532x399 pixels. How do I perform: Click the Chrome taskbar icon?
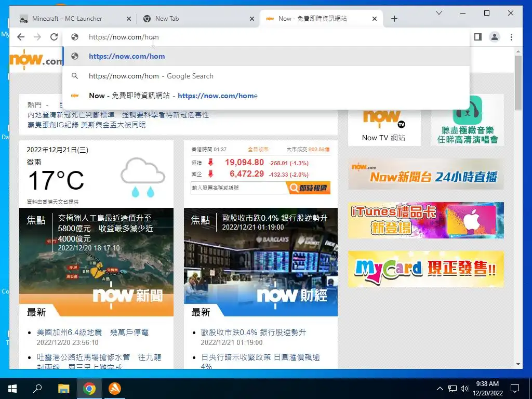[89, 389]
